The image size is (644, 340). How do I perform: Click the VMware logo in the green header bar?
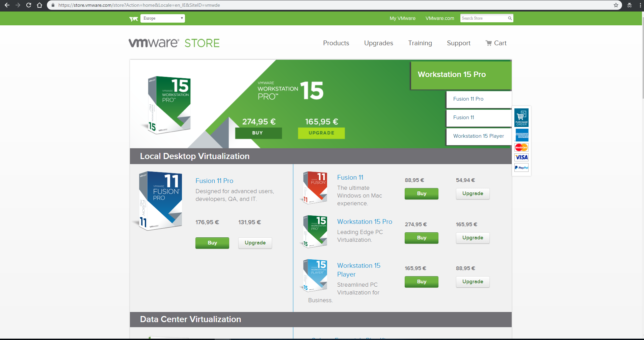click(x=134, y=18)
